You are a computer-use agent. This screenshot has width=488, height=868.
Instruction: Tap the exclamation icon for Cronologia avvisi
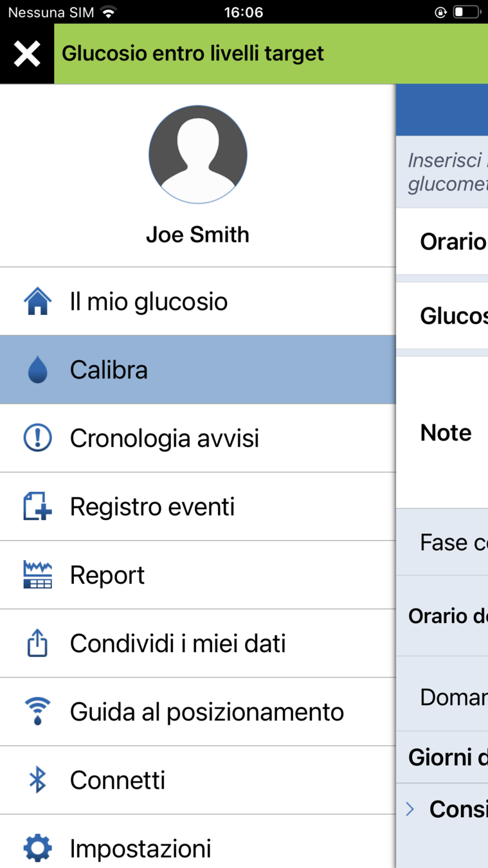click(x=37, y=439)
